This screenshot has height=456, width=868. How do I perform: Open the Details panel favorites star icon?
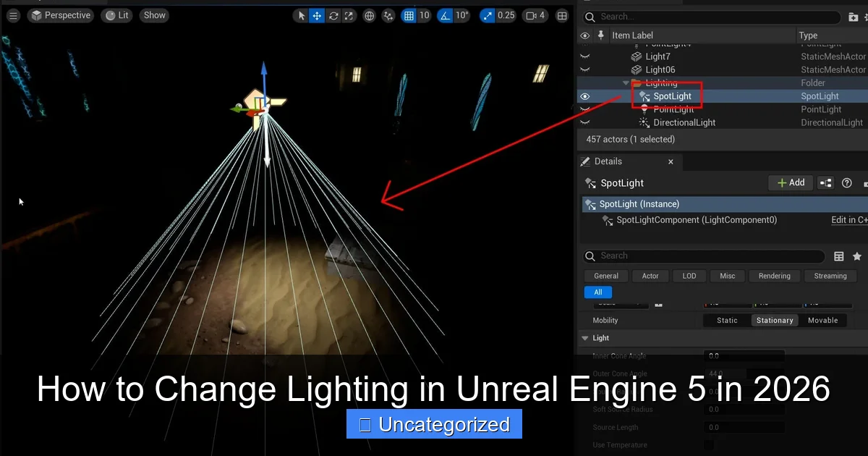pyautogui.click(x=858, y=256)
